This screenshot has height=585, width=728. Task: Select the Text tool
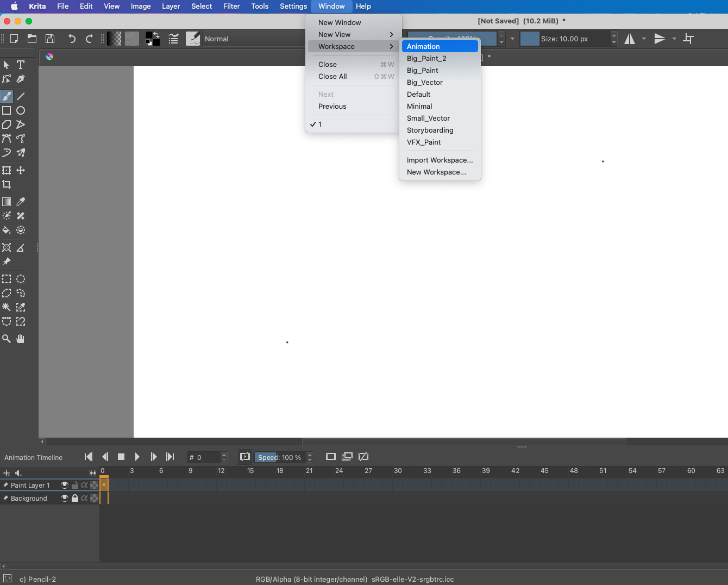(x=21, y=65)
